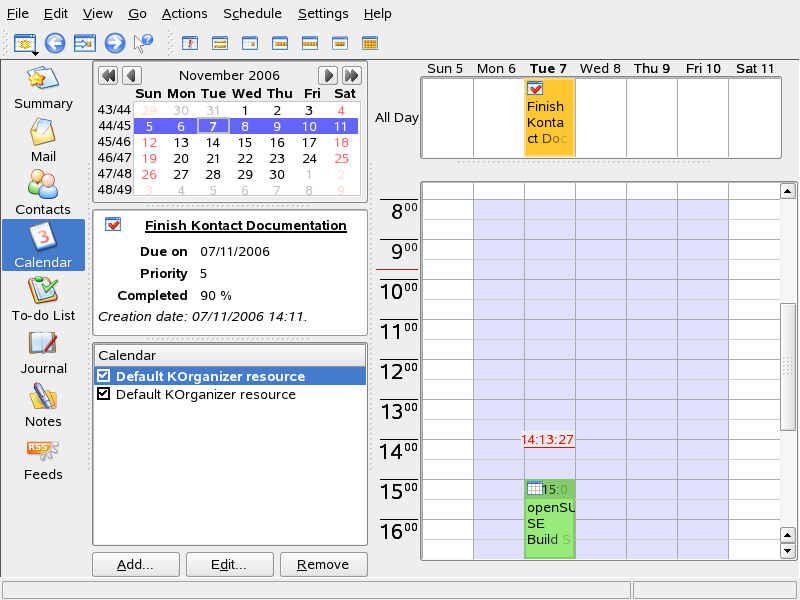Go backward with the blue left arrow

tap(55, 43)
